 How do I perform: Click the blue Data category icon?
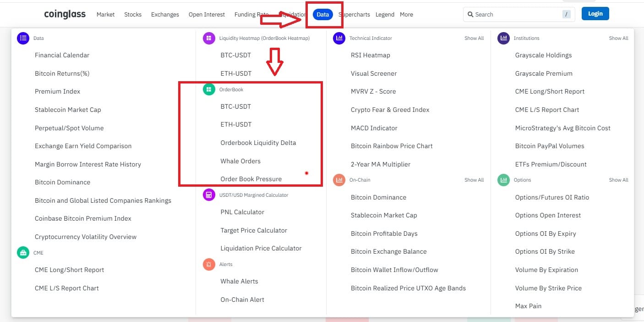pos(23,39)
